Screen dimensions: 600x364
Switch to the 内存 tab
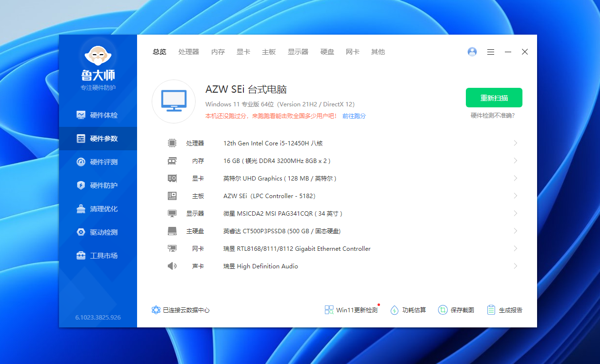click(x=218, y=52)
